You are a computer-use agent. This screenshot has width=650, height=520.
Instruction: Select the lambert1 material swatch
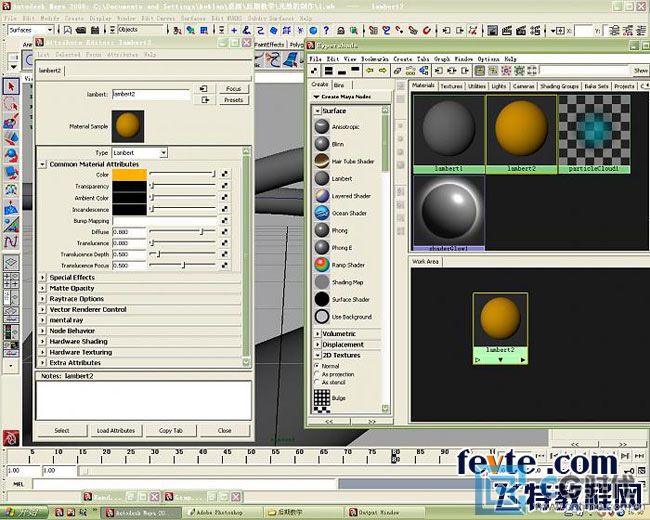pos(449,134)
